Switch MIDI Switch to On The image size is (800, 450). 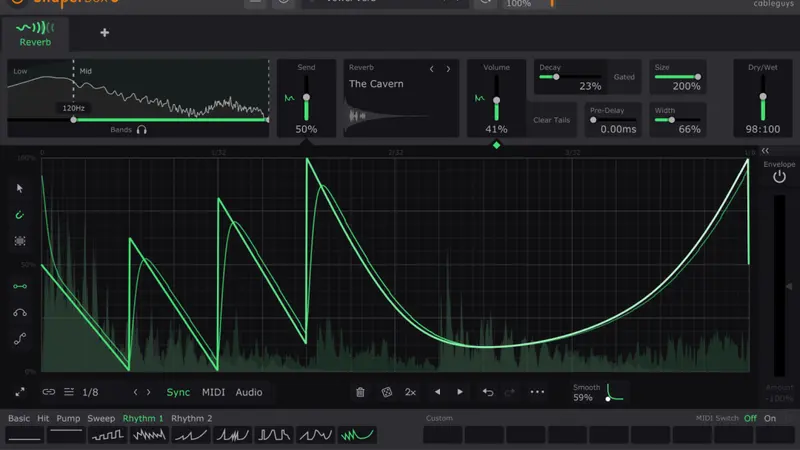point(769,418)
